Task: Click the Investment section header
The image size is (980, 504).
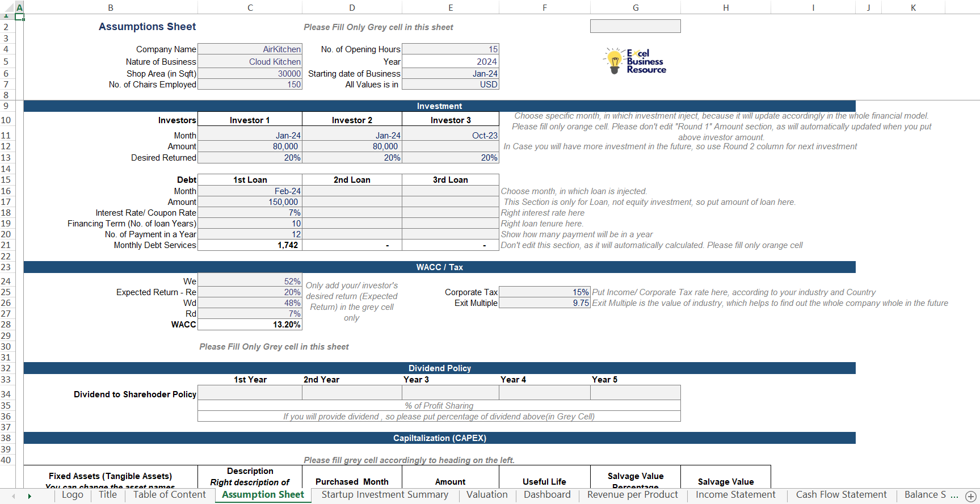Action: click(x=439, y=106)
